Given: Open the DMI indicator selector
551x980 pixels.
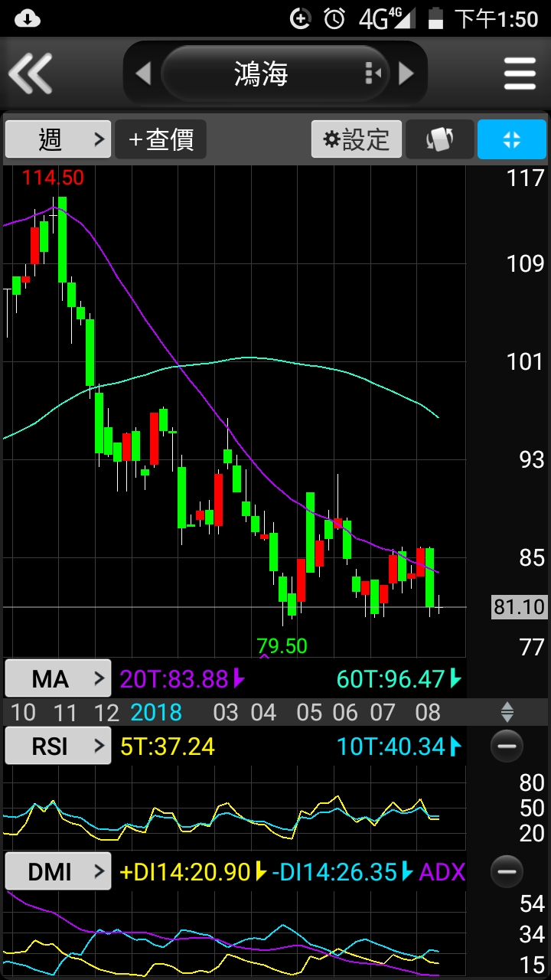Looking at the screenshot, I should pyautogui.click(x=58, y=871).
